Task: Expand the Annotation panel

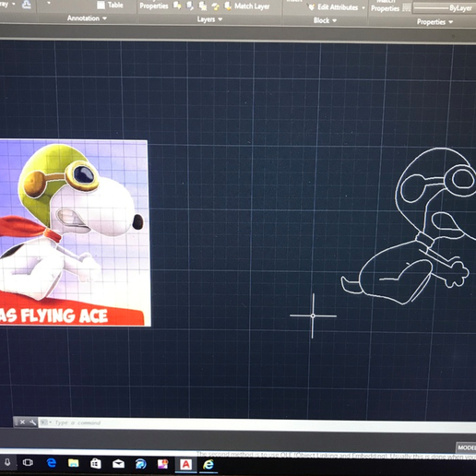Action: pos(87,18)
